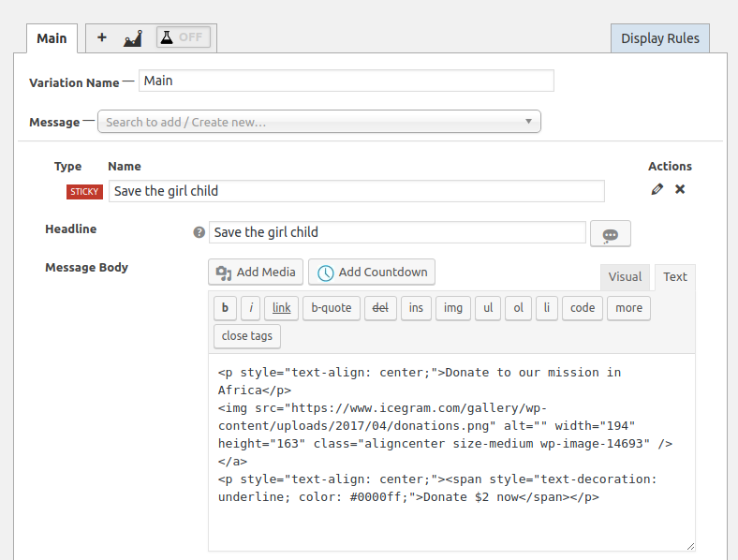
Task: Click the Variation Name input field
Action: (347, 81)
